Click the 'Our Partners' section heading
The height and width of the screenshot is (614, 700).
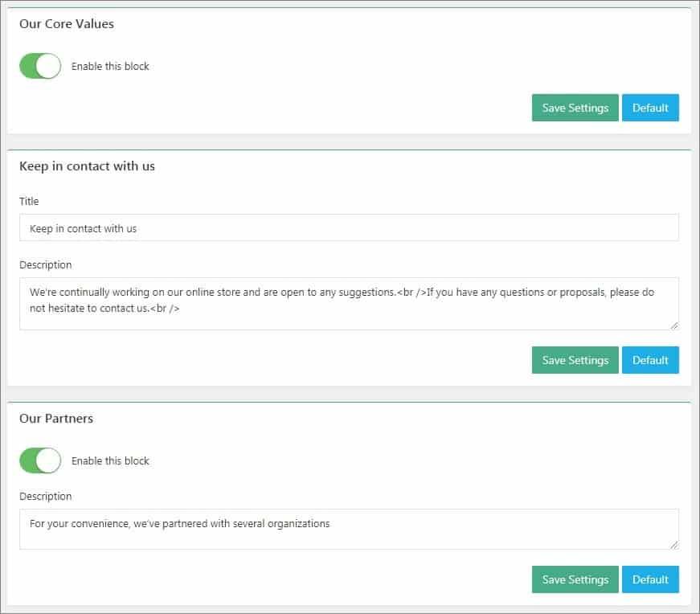point(56,419)
